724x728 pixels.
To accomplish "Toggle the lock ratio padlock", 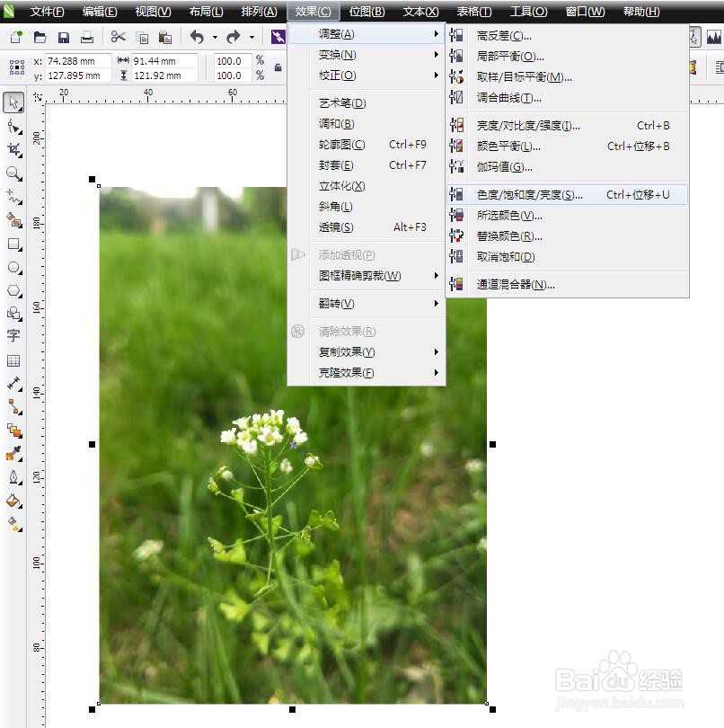I will [279, 68].
